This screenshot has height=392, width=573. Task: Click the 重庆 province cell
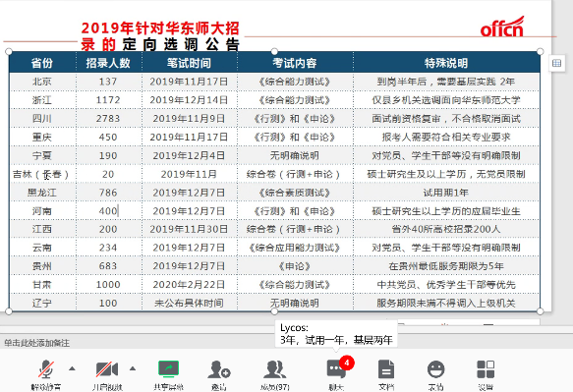(x=42, y=137)
